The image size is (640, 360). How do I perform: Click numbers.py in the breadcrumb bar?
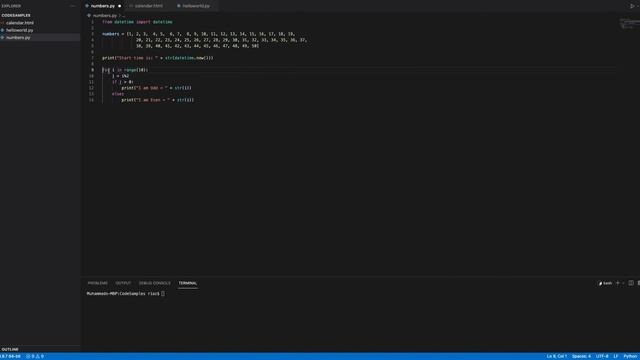click(105, 16)
